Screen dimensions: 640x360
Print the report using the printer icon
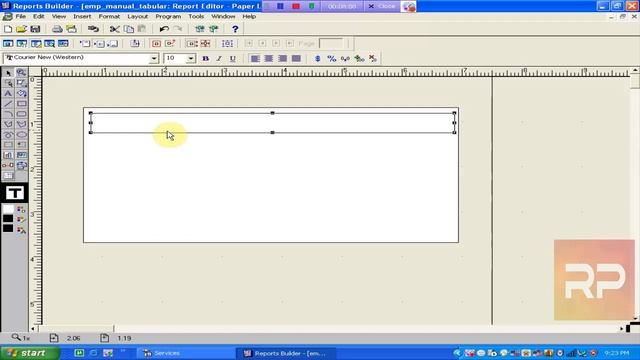(57, 29)
